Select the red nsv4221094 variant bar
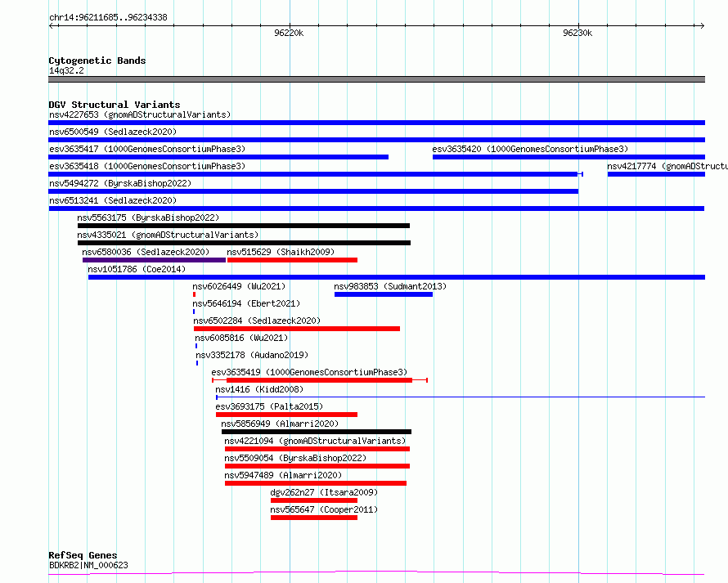The width and height of the screenshot is (728, 583). (317, 449)
